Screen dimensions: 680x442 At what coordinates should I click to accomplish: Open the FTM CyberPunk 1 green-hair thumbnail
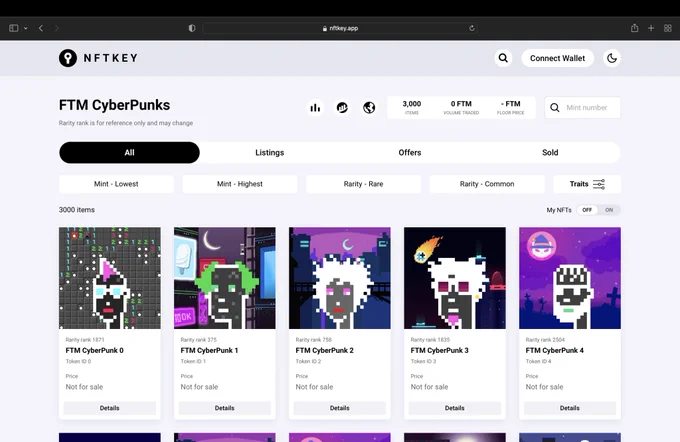pyautogui.click(x=225, y=278)
